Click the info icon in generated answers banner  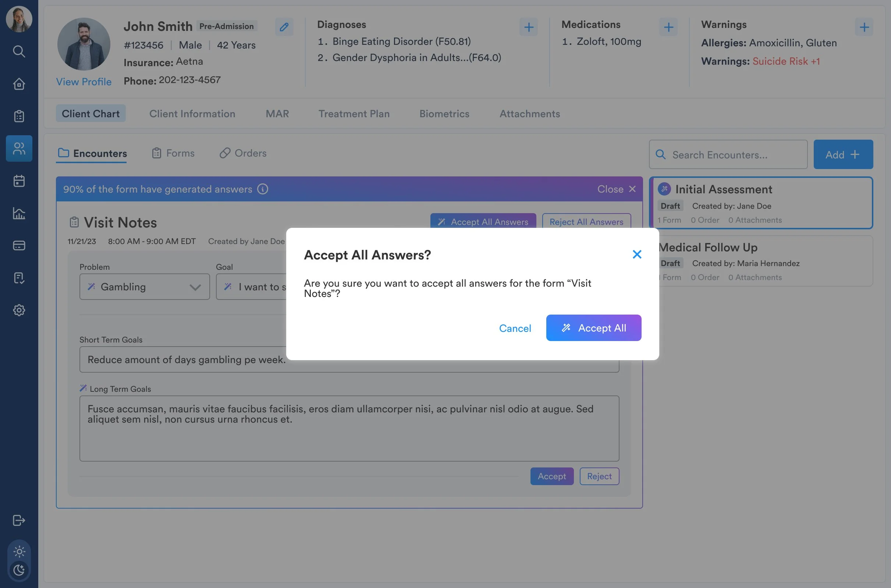[x=263, y=189]
